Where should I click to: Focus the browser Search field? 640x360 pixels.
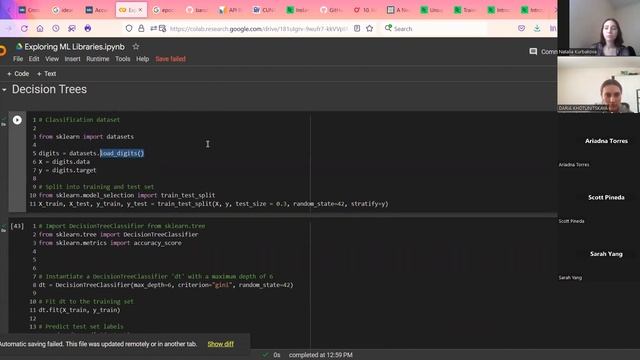[435, 29]
